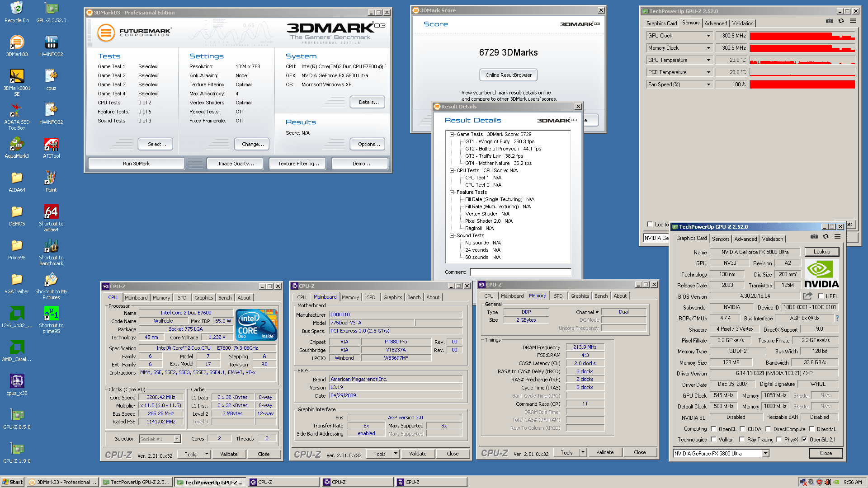
Task: Open the ADATA SSD ToolBox desktop icon
Action: point(17,116)
